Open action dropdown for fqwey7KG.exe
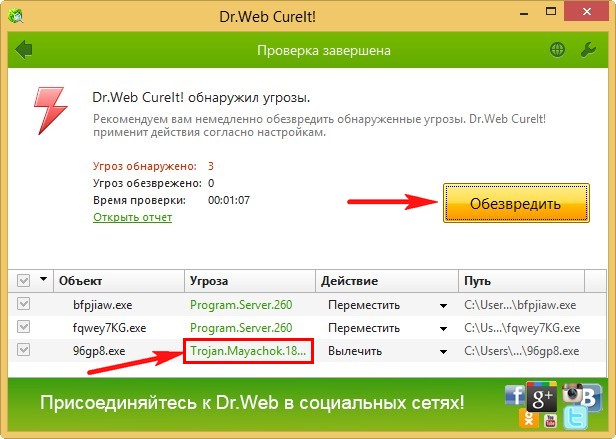616x439 pixels. [444, 329]
